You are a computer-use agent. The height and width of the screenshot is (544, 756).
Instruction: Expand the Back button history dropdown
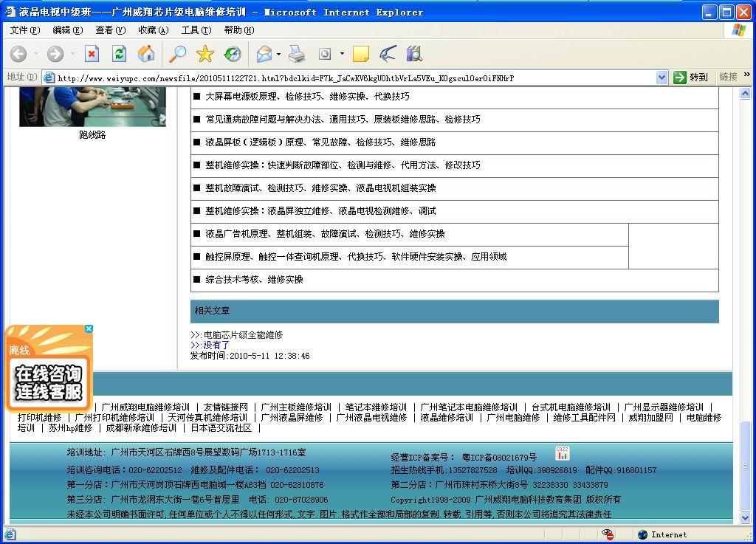pyautogui.click(x=35, y=54)
